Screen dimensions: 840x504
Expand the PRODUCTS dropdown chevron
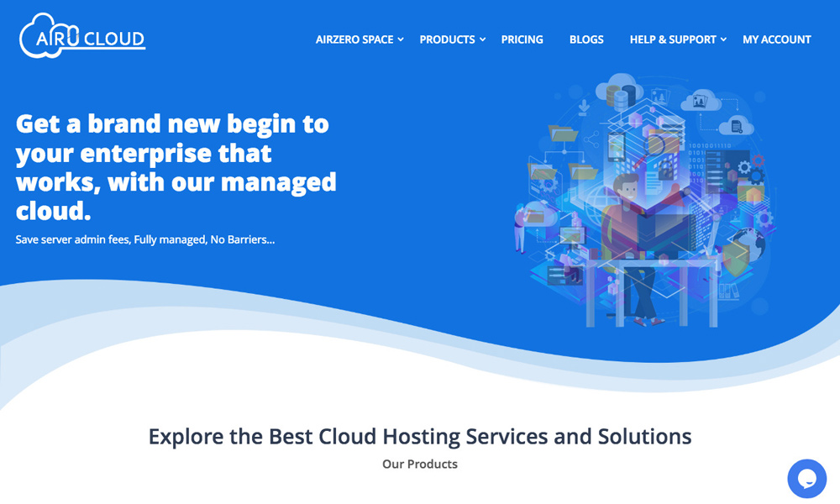point(483,39)
